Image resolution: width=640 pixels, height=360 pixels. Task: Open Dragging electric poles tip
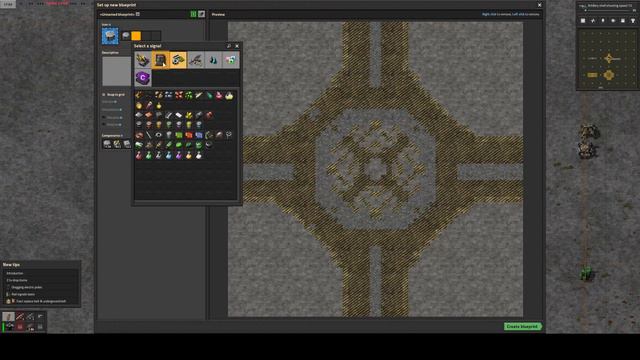(27, 287)
